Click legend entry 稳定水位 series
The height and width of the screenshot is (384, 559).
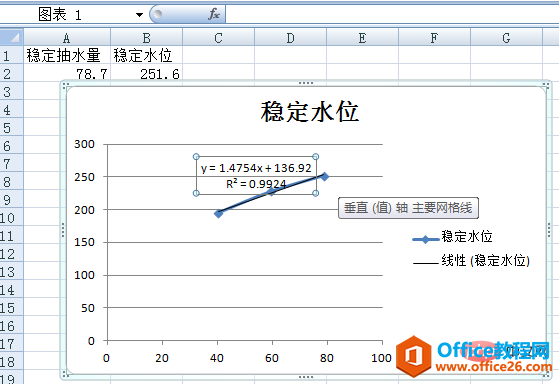click(452, 237)
